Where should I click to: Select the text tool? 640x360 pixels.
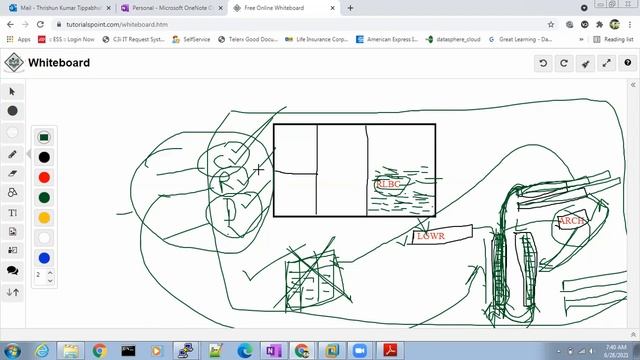[x=12, y=213]
